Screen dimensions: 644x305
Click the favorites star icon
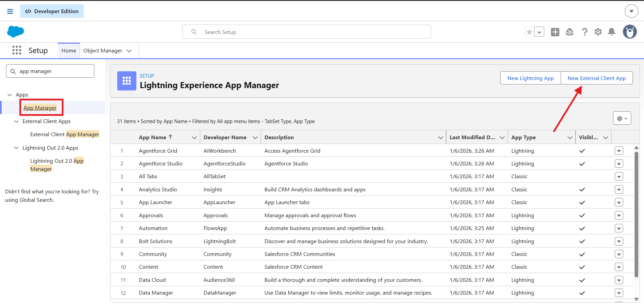click(529, 32)
